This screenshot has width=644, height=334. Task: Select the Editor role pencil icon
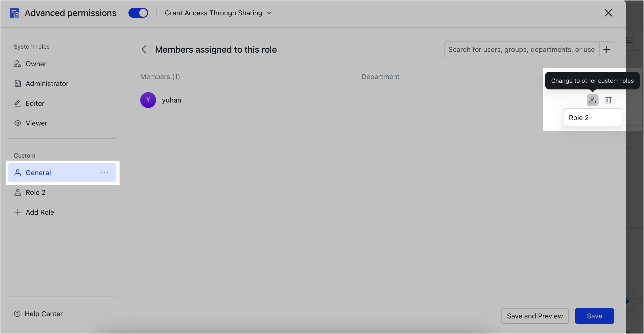(17, 103)
